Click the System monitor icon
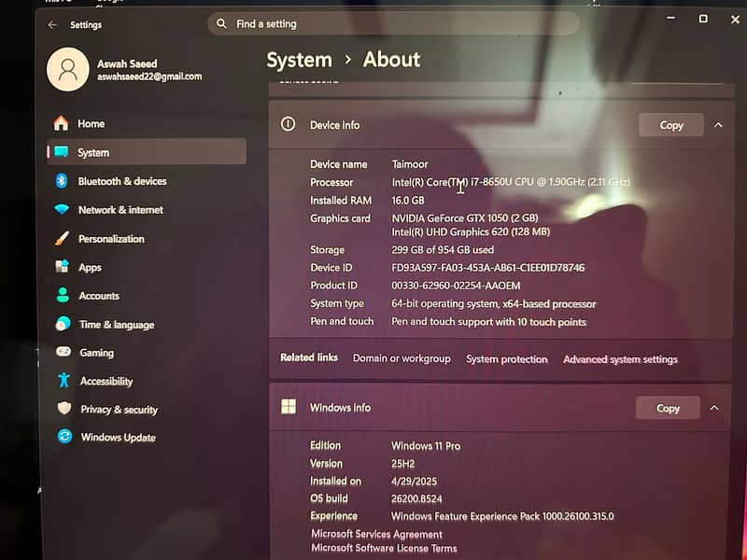 pos(62,152)
